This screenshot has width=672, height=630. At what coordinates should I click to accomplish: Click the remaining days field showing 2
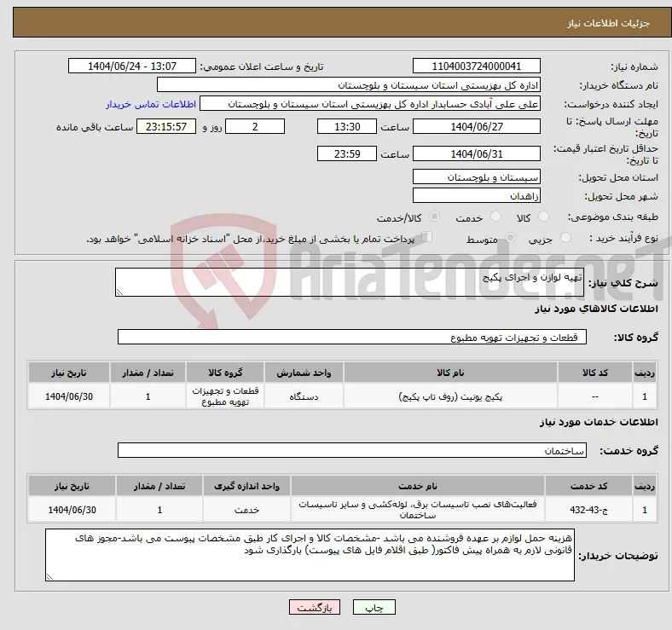255,126
